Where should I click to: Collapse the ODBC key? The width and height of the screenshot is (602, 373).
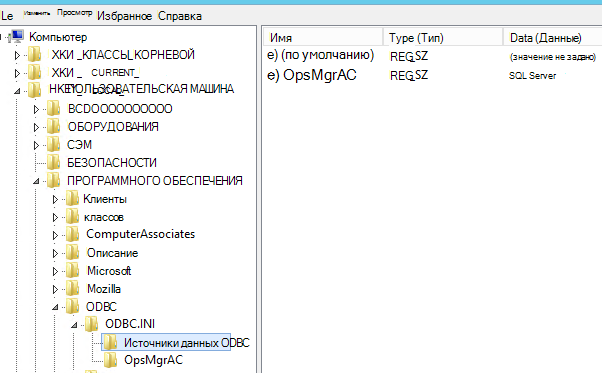click(x=55, y=307)
